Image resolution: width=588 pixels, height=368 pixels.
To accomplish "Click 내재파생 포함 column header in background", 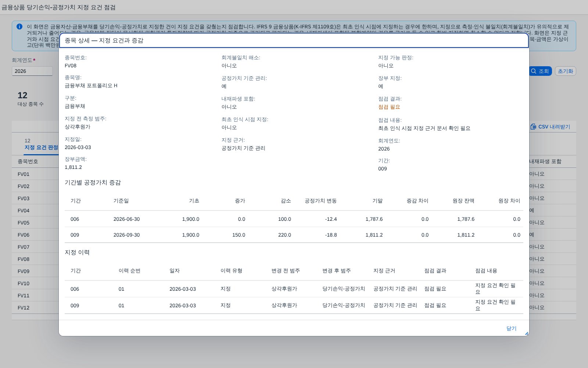I will (545, 162).
